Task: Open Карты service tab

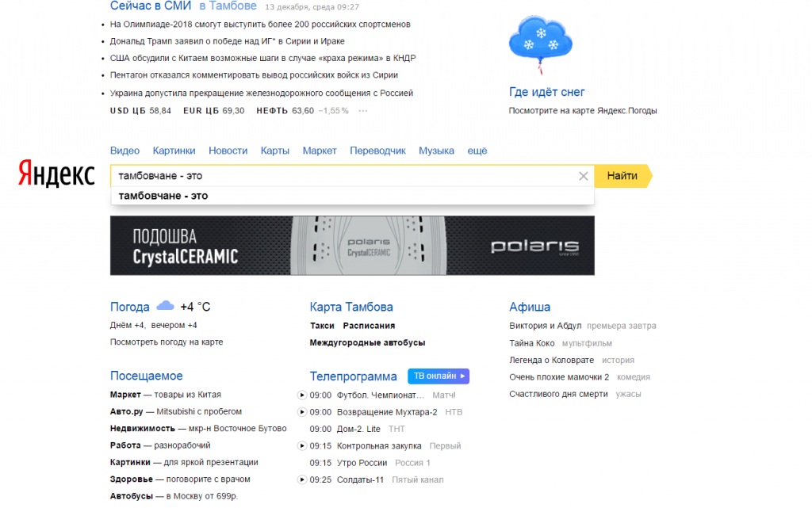Action: pyautogui.click(x=275, y=151)
